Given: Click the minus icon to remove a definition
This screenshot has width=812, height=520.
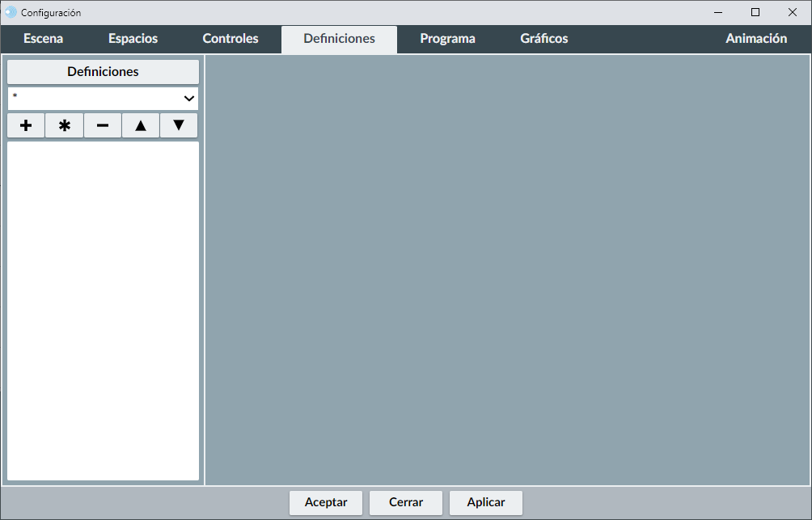Looking at the screenshot, I should coord(103,126).
